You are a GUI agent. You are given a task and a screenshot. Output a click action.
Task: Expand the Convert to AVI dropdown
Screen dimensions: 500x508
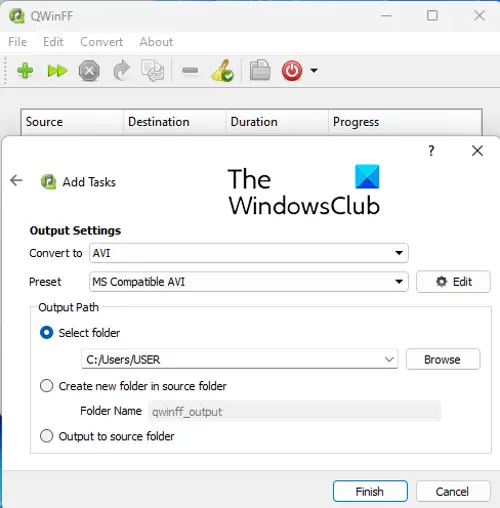point(249,253)
